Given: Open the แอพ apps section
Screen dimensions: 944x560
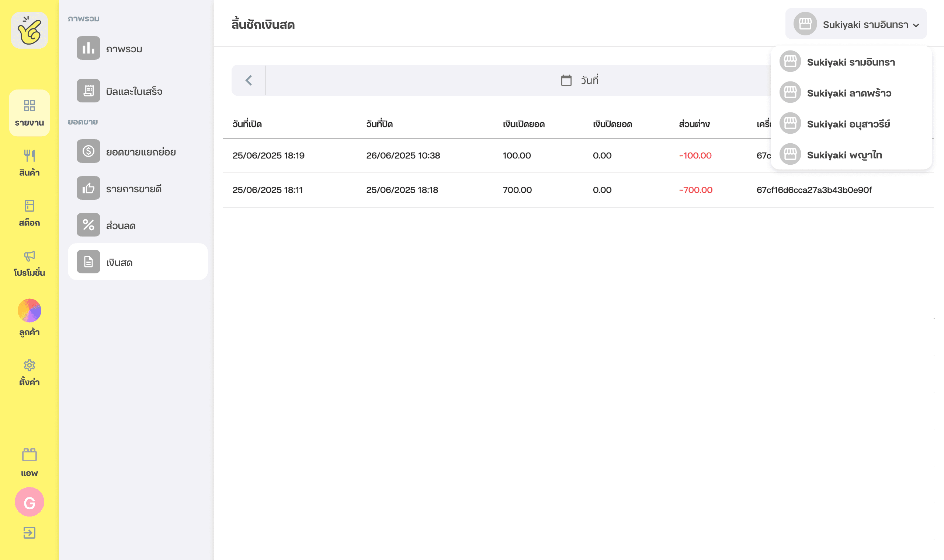Looking at the screenshot, I should pos(29,463).
